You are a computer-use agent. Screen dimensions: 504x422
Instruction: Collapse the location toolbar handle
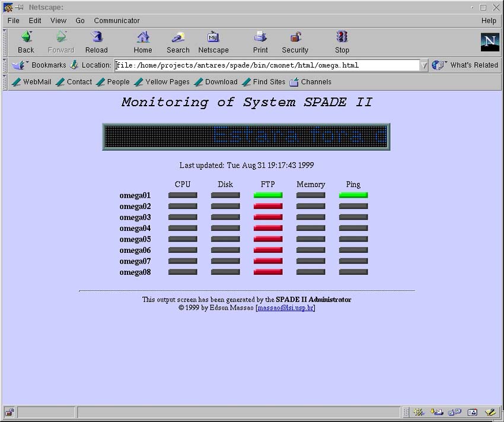pyautogui.click(x=5, y=65)
